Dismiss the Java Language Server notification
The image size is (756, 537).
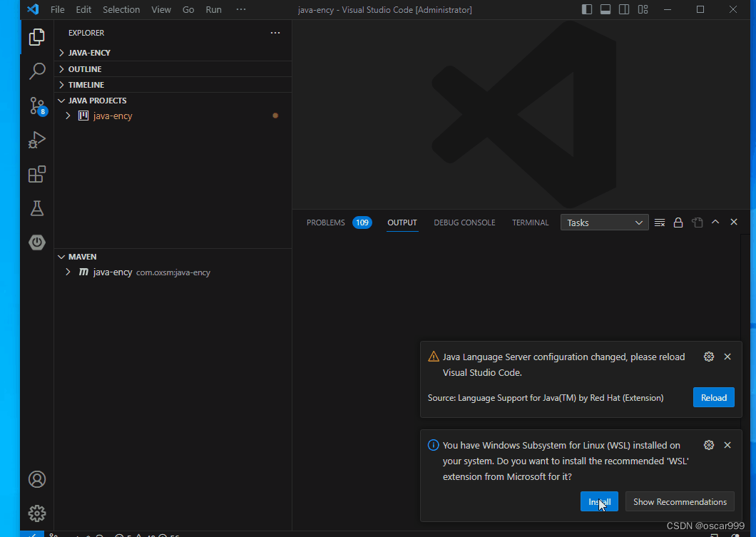(x=727, y=357)
